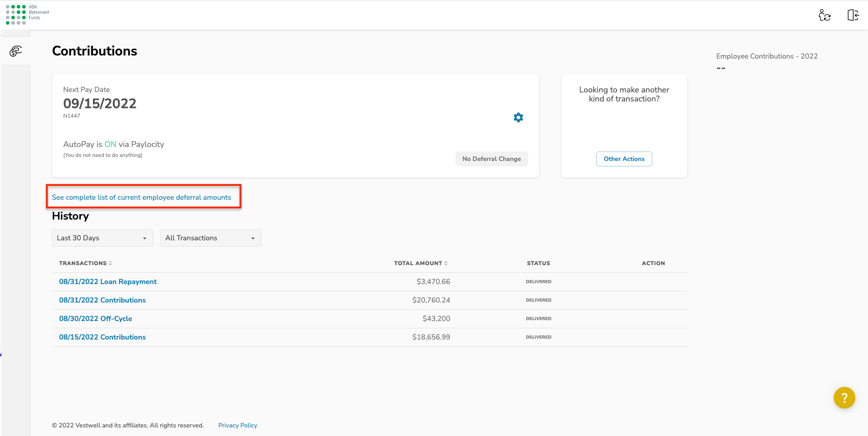
Task: Click the log out icon in header
Action: (853, 15)
